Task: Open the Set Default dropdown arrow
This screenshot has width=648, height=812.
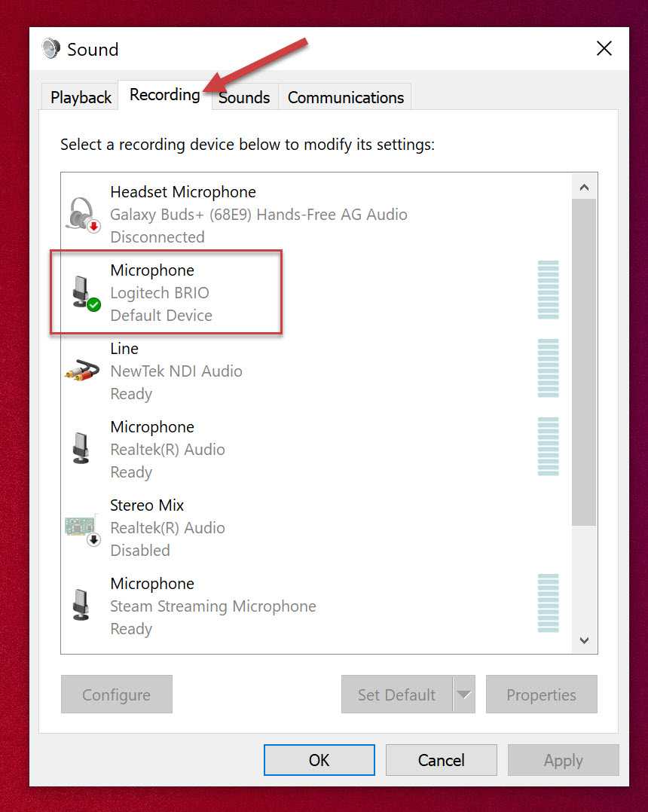Action: [464, 694]
